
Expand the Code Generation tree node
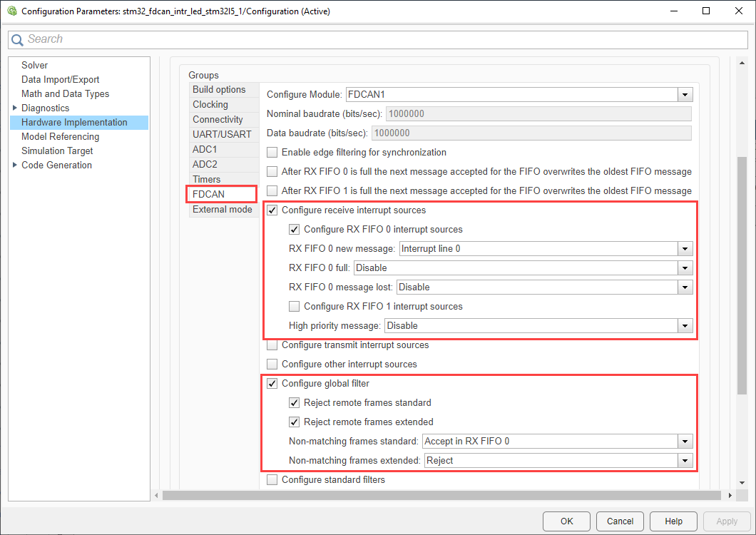(x=15, y=165)
